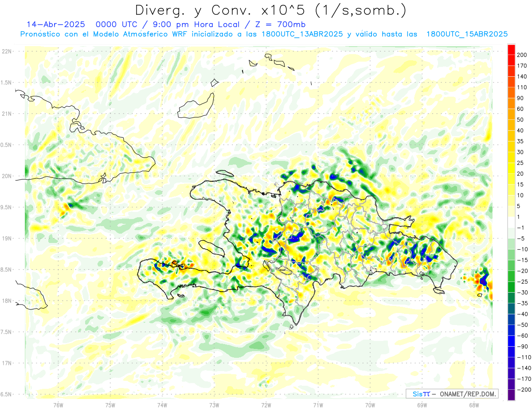This screenshot has height=411, width=532.
Task: Click the "20N" latitude label
Action: point(7,176)
